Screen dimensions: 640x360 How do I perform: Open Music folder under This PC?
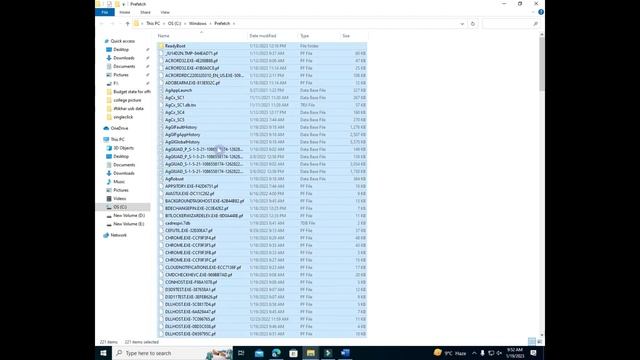(119, 182)
